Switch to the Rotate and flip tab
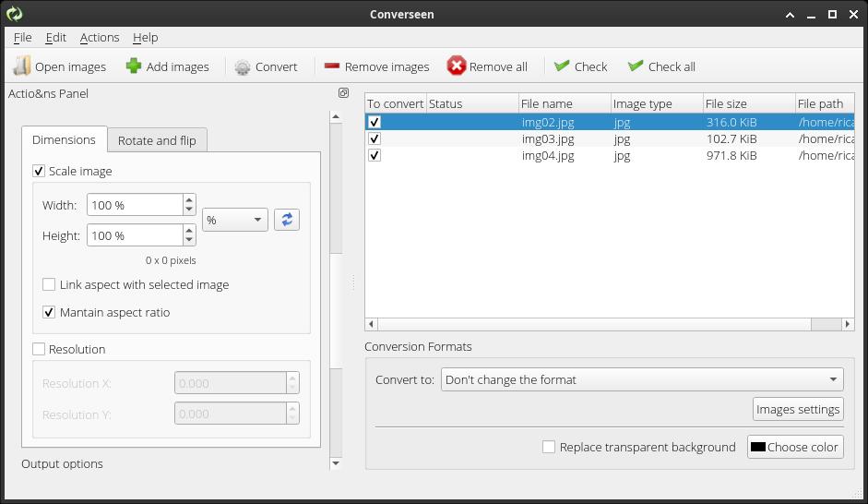This screenshot has height=504, width=868. point(157,140)
